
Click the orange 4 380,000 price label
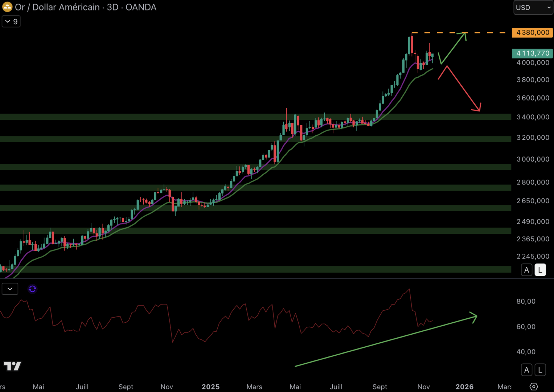[532, 33]
